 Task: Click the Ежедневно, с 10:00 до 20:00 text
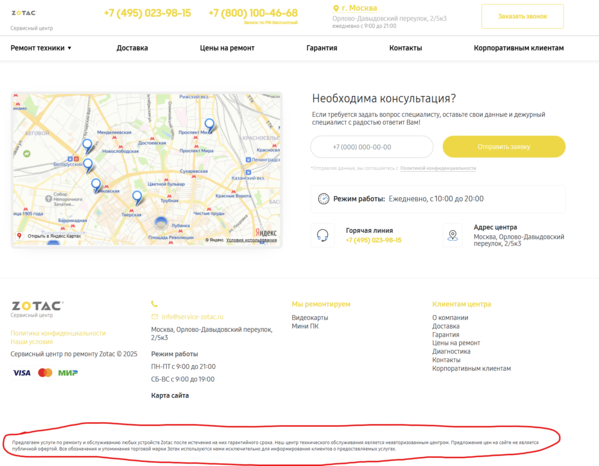(436, 199)
